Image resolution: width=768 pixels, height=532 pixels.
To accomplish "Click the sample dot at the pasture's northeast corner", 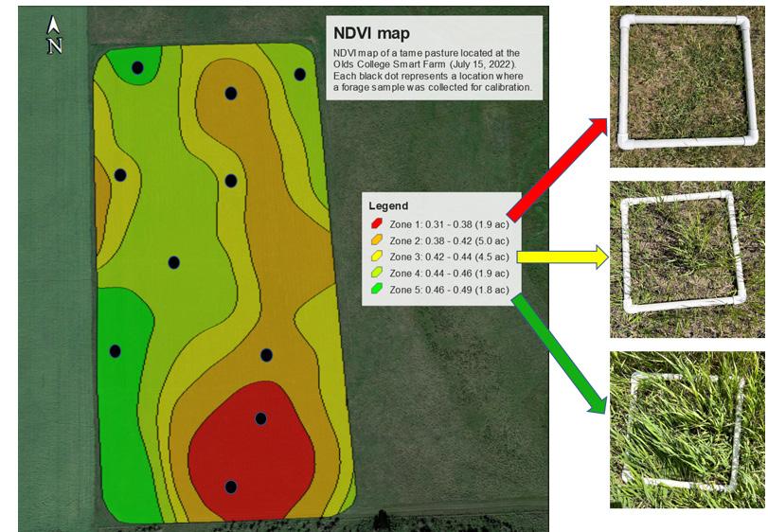I will click(300, 75).
